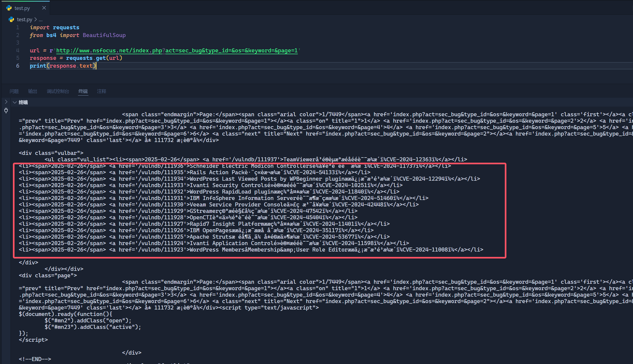Click the word BeautifulSoup on line 2
The image size is (633, 364).
coord(104,35)
